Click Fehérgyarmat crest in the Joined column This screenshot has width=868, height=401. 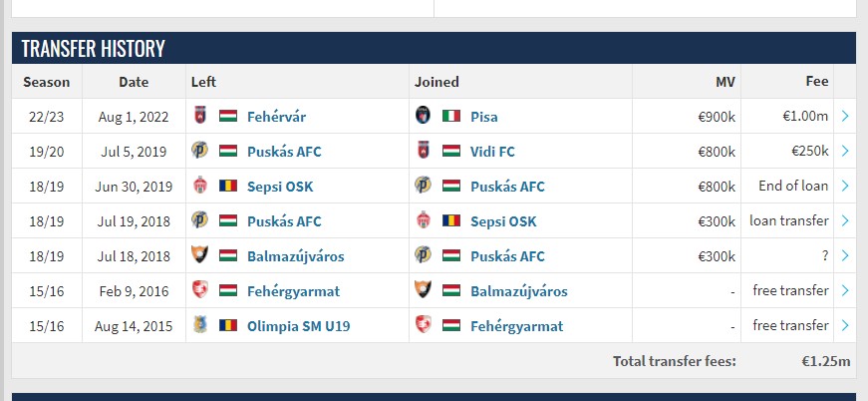pos(423,324)
